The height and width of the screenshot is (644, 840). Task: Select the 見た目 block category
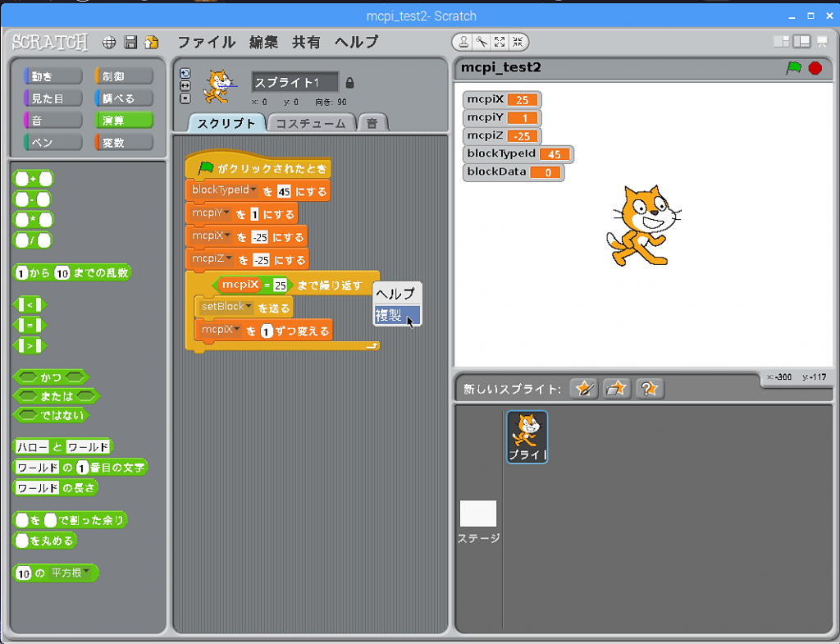tap(53, 98)
